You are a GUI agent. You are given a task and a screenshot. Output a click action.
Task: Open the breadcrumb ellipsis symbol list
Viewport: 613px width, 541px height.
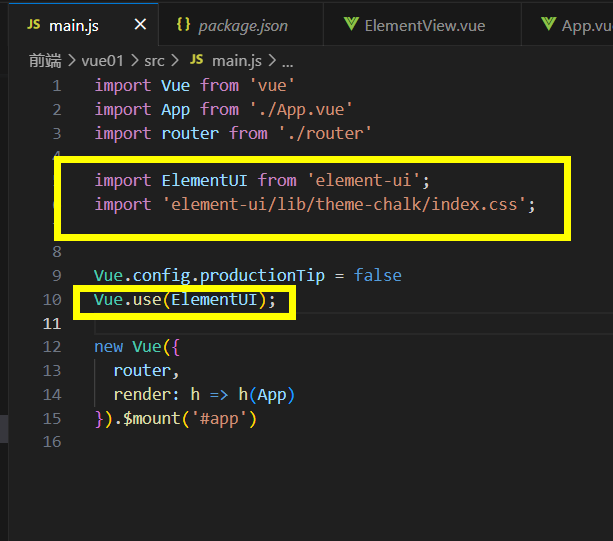(x=287, y=60)
